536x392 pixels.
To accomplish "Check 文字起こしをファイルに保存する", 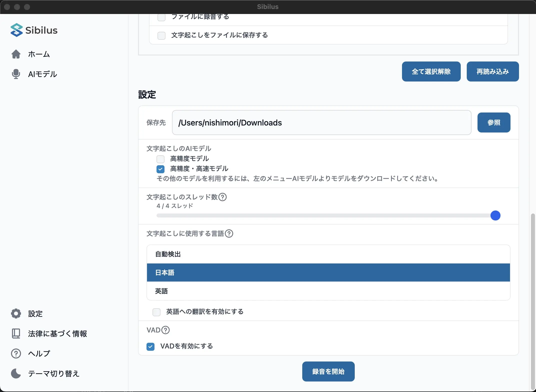I will [x=161, y=35].
